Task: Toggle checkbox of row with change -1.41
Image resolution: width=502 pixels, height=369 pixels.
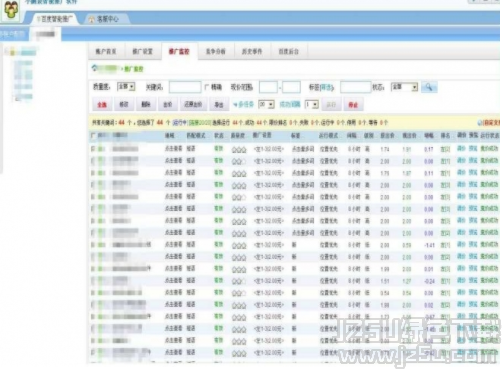Action: (93, 245)
